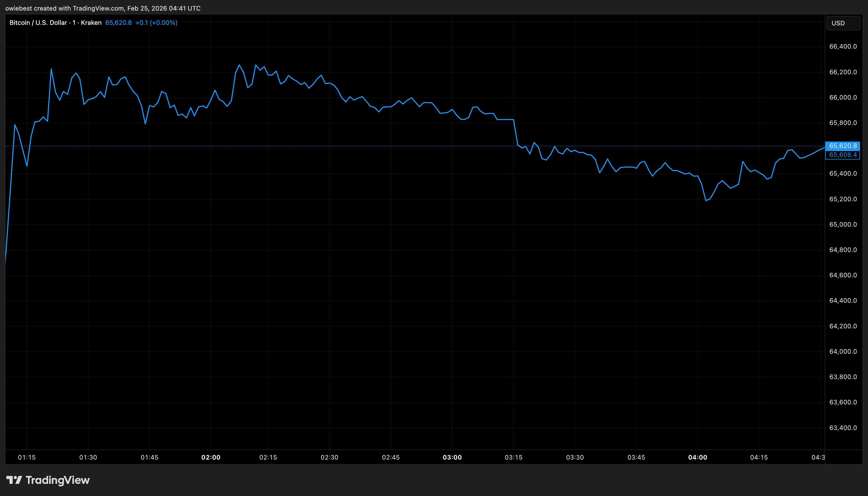The image size is (868, 496).
Task: Click the TradingView logo icon
Action: [x=14, y=480]
